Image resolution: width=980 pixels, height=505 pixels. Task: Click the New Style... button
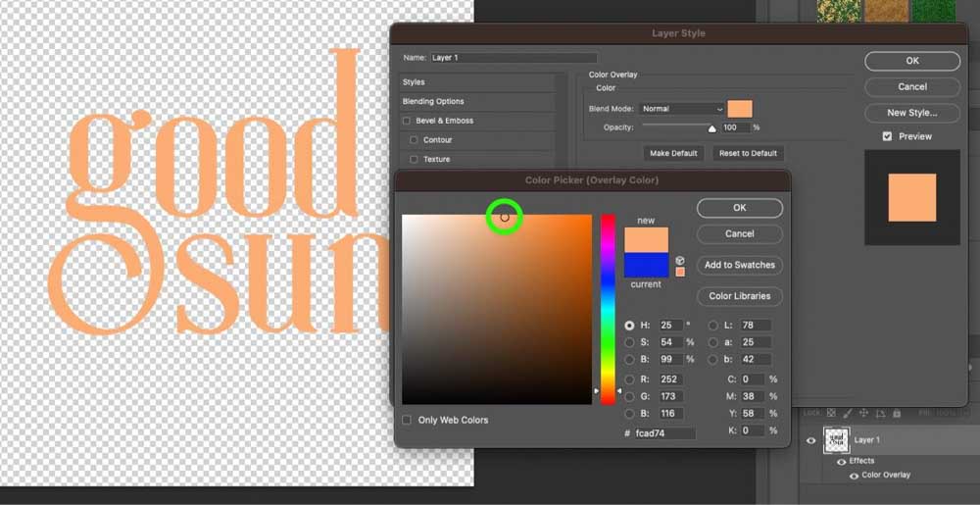[912, 113]
